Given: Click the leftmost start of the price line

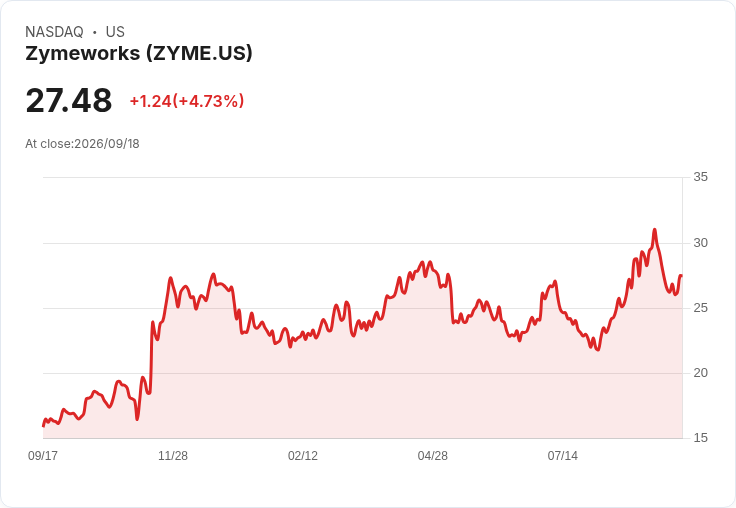Looking at the screenshot, I should pos(43,425).
